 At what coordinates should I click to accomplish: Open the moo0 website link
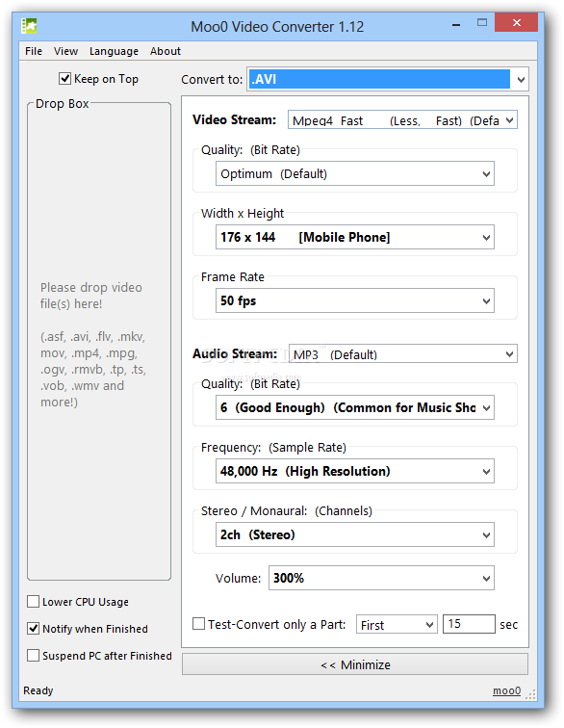click(506, 690)
